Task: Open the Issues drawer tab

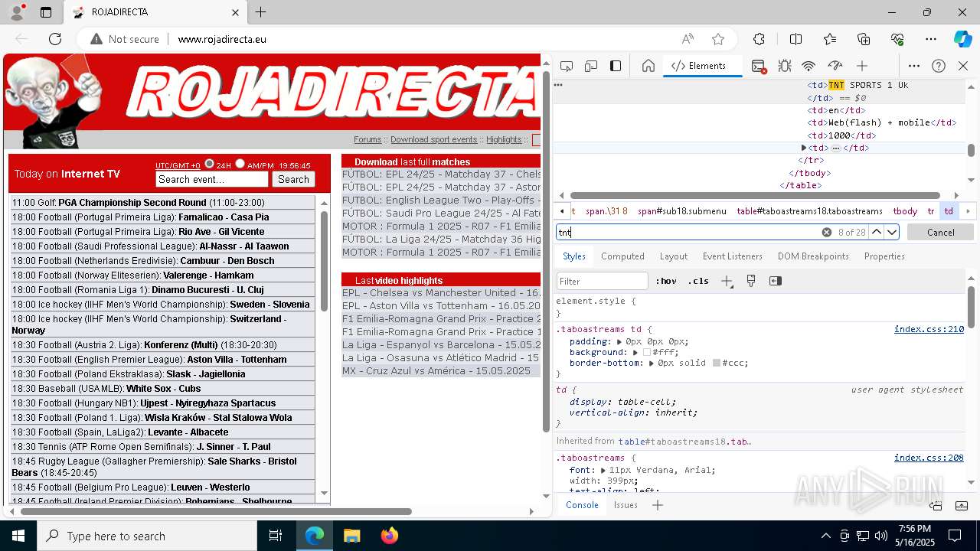Action: pos(626,505)
